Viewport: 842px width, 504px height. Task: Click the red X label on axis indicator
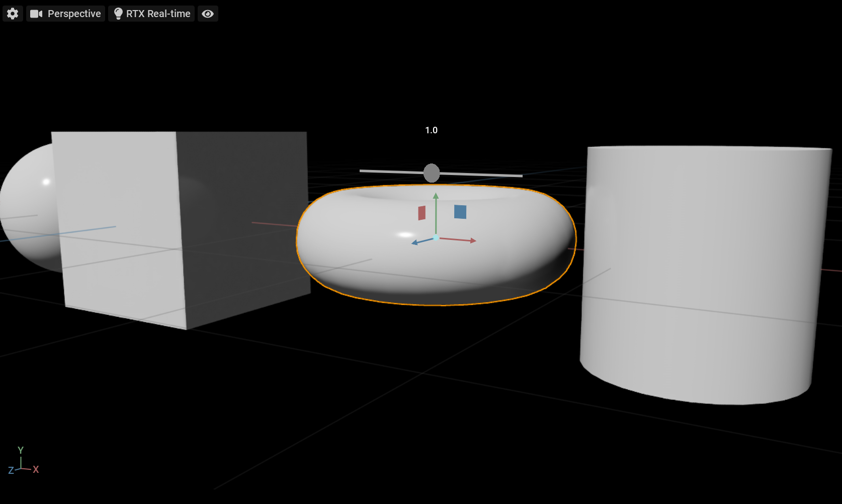coord(36,469)
